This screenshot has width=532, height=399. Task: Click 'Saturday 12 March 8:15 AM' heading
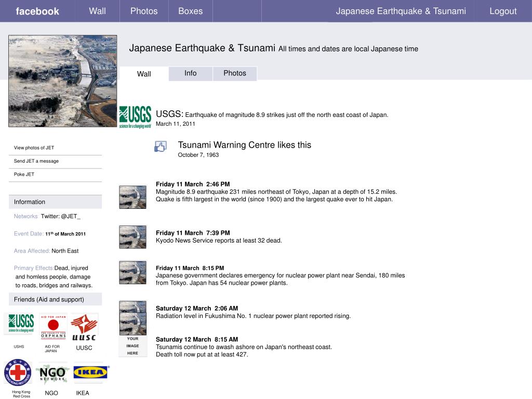pos(197,339)
